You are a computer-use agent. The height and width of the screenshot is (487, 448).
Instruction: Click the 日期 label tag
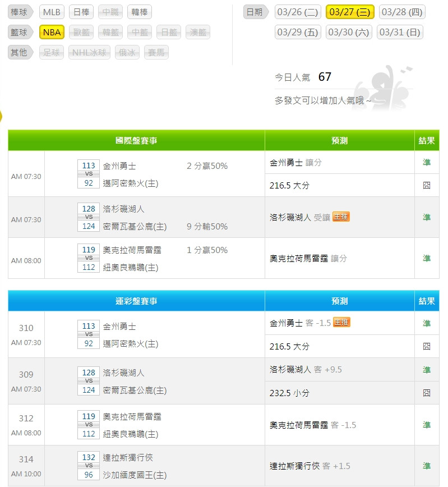(x=255, y=12)
